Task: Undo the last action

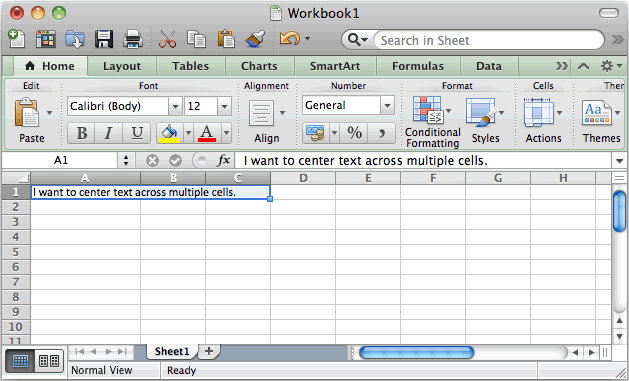Action: [290, 39]
